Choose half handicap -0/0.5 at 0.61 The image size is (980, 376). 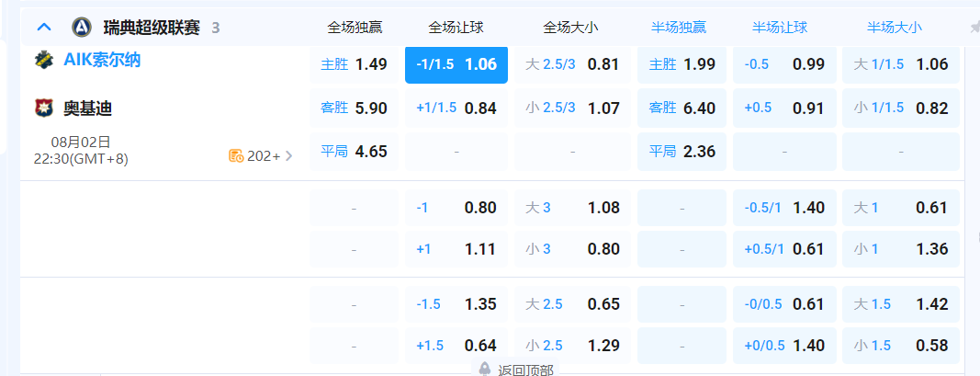click(784, 304)
